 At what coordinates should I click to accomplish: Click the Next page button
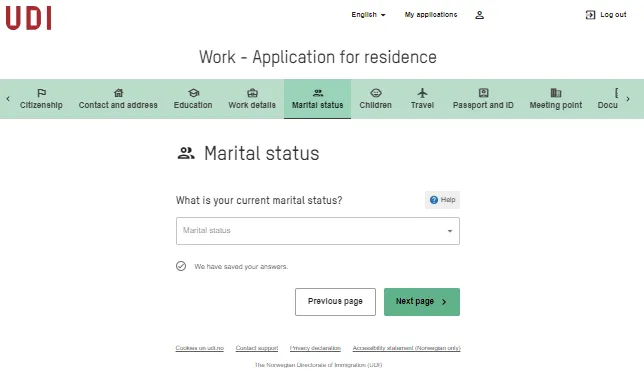pyautogui.click(x=422, y=302)
